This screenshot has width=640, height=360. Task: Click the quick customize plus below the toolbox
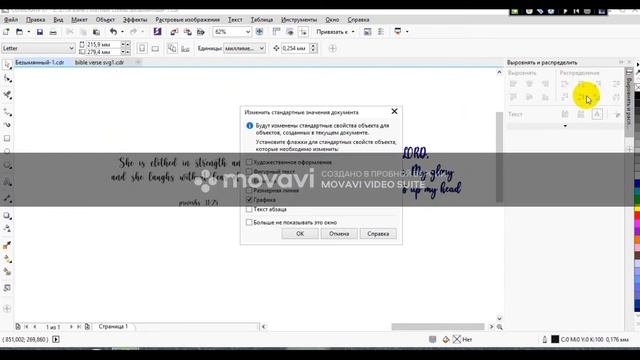point(7,309)
